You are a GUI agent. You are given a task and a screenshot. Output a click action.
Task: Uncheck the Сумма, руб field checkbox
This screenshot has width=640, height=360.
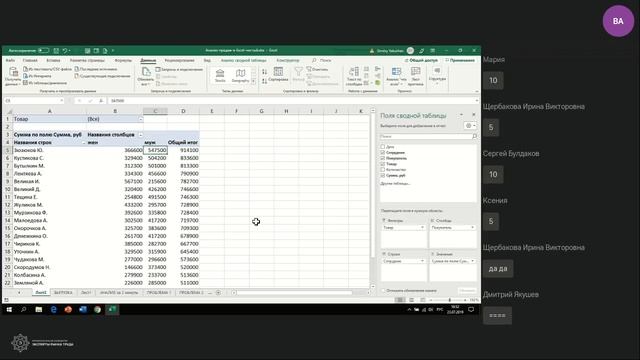click(382, 175)
